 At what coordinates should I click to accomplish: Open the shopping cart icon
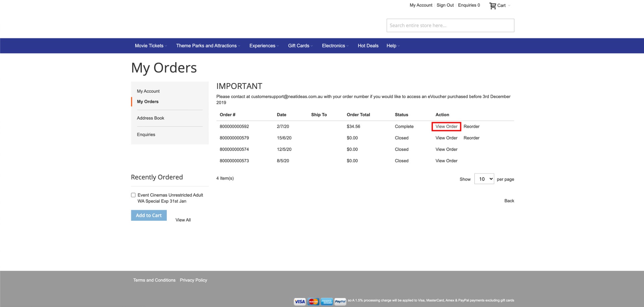(492, 6)
